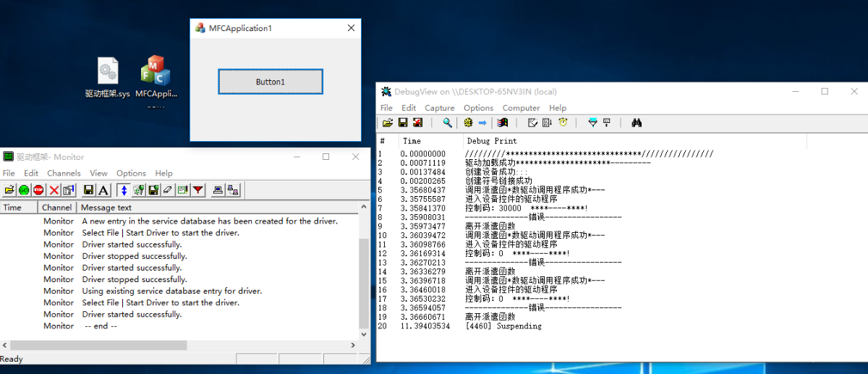
Task: Click the open folder icon in Monitor toolbar
Action: tap(9, 190)
